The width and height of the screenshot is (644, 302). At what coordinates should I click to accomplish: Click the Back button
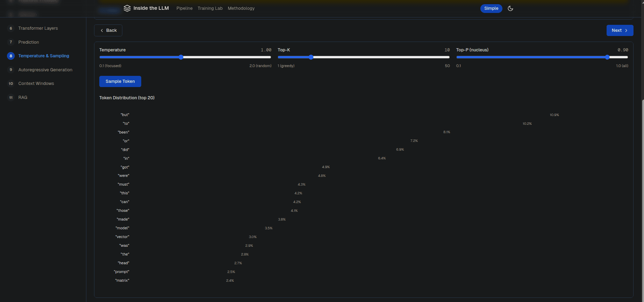[x=108, y=30]
